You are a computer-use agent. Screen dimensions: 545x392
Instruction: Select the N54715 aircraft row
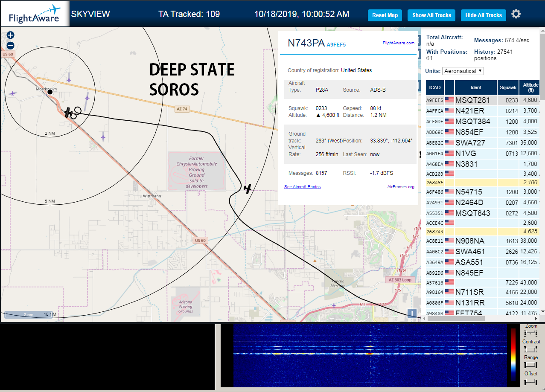[x=483, y=192]
